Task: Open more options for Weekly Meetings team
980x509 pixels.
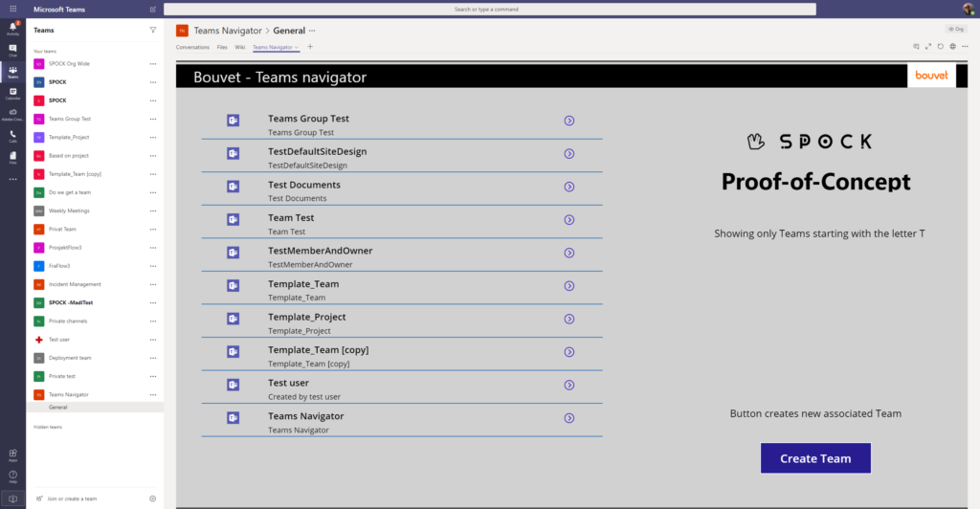Action: pos(152,211)
